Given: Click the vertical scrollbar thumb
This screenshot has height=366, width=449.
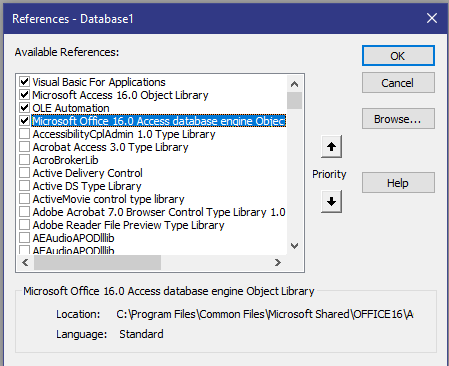Looking at the screenshot, I should [294, 100].
